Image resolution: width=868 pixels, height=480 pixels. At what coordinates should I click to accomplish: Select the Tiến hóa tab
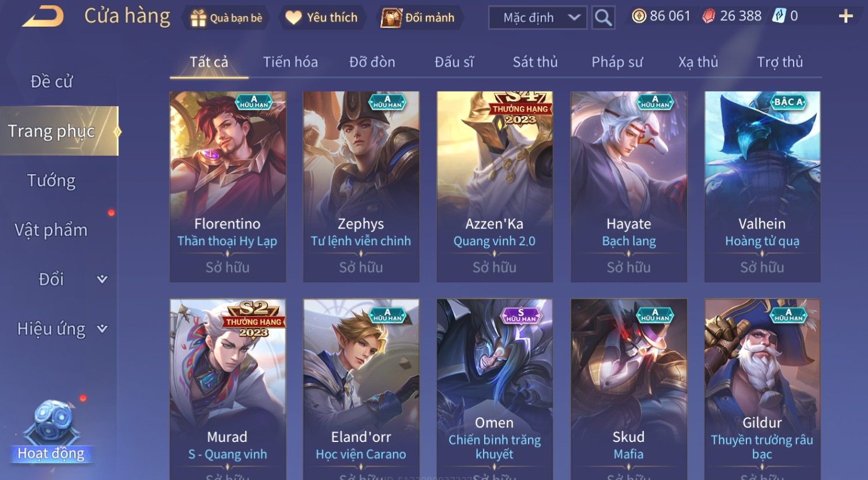(290, 62)
